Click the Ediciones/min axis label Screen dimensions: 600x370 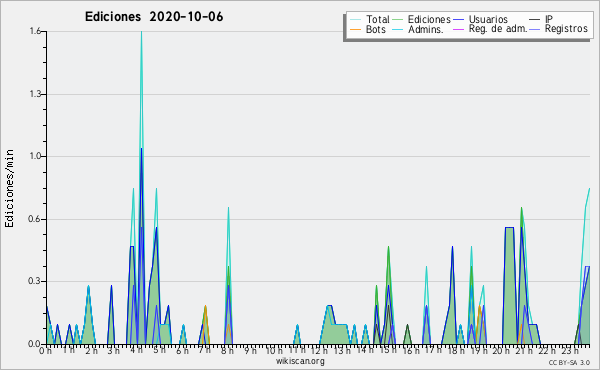point(9,188)
